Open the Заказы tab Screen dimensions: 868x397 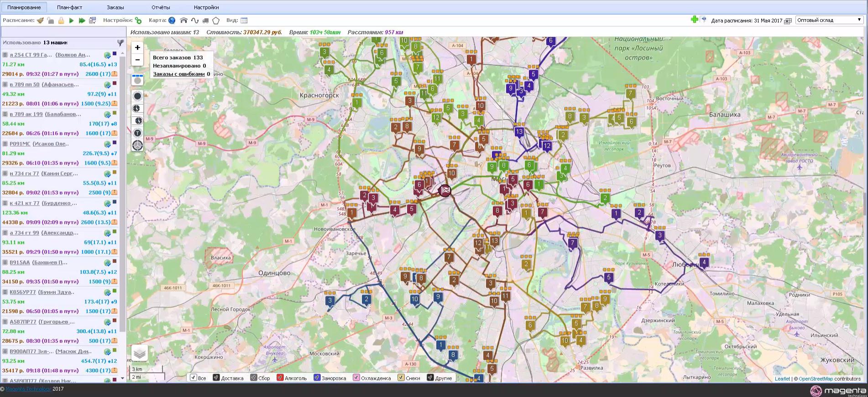tap(115, 7)
